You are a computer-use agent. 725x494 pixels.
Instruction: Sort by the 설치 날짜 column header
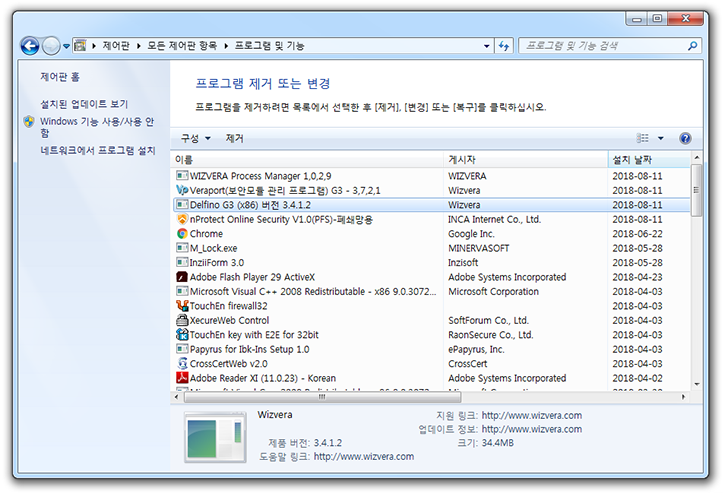coord(649,160)
